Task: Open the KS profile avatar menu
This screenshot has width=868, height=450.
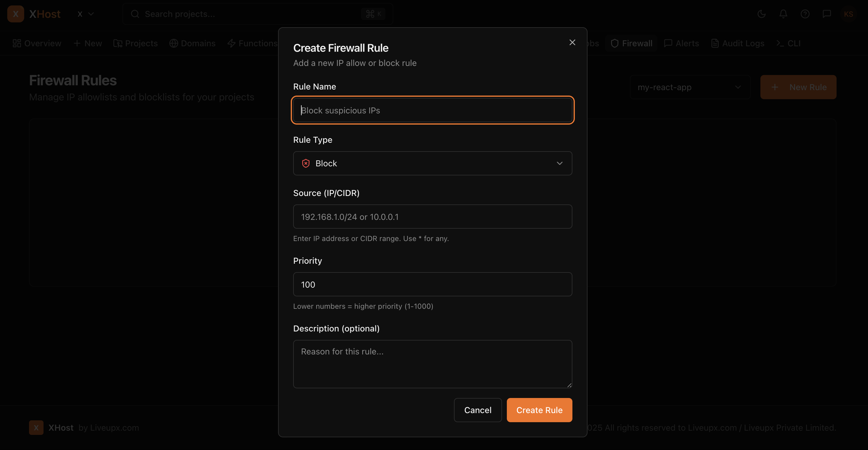Action: 849,14
